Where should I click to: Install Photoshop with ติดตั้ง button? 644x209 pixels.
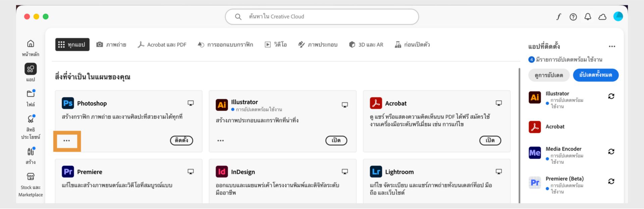[181, 140]
